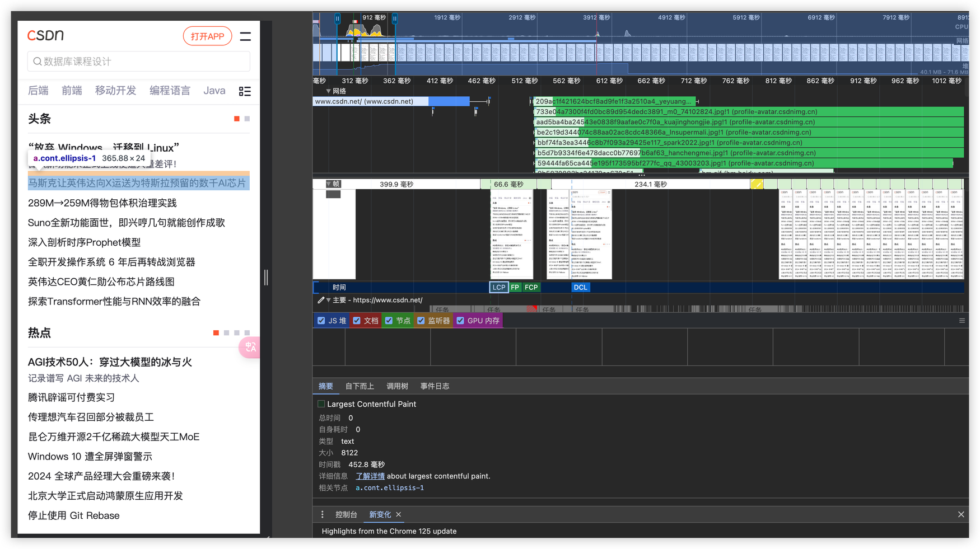980x549 pixels.
Task: Close the bottom drawer panel
Action: (961, 514)
